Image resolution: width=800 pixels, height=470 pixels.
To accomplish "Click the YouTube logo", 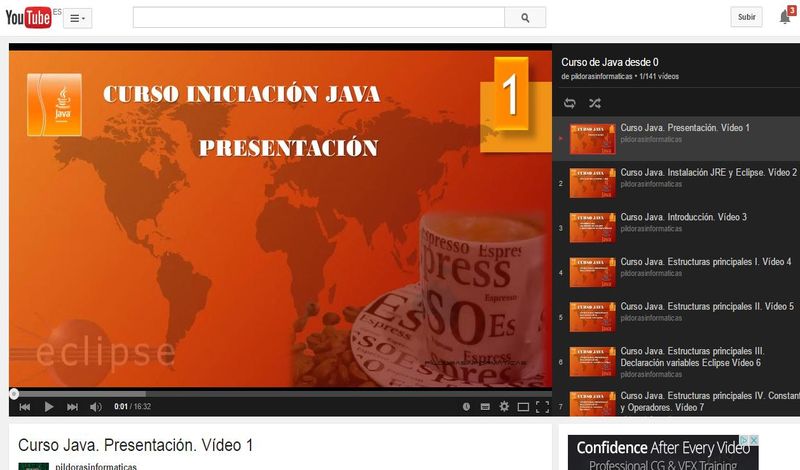I will coord(28,17).
